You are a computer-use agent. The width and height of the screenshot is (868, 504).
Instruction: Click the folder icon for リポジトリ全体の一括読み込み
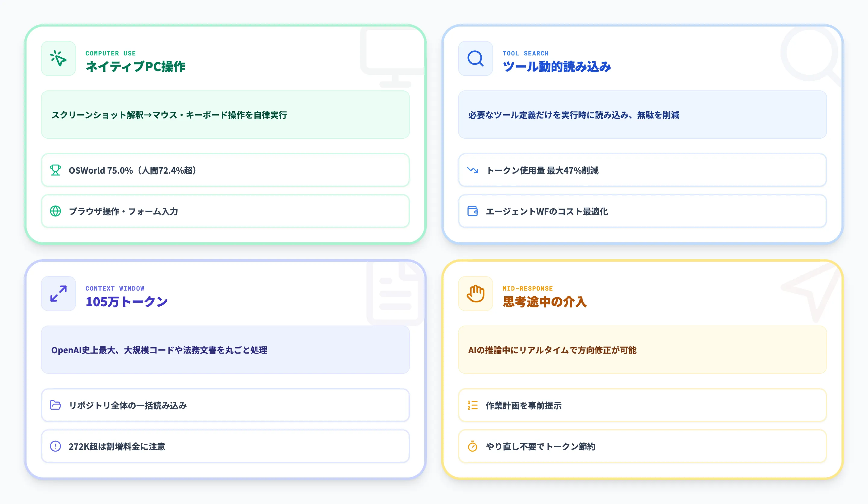(x=55, y=405)
